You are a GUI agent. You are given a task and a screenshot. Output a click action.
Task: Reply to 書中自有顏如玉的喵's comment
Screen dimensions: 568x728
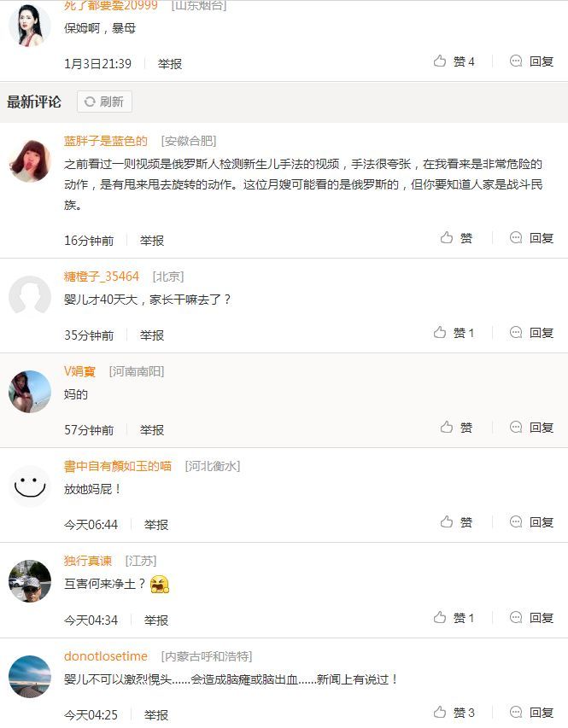531,521
